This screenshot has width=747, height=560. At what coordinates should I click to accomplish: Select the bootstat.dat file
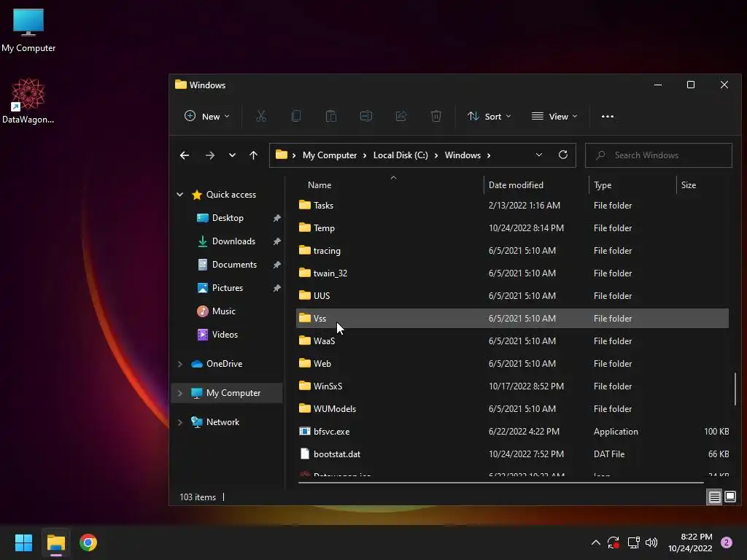[x=512, y=454]
